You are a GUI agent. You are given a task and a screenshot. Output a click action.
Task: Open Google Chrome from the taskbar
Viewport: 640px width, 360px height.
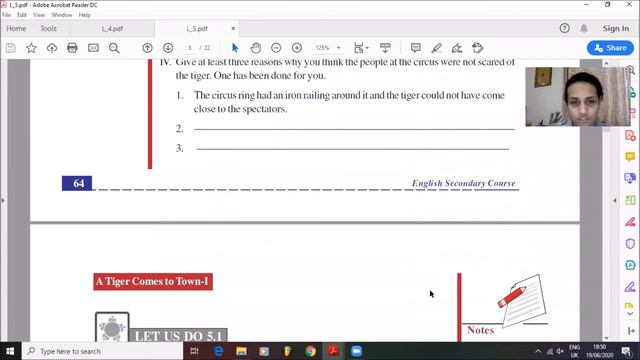coord(311,351)
